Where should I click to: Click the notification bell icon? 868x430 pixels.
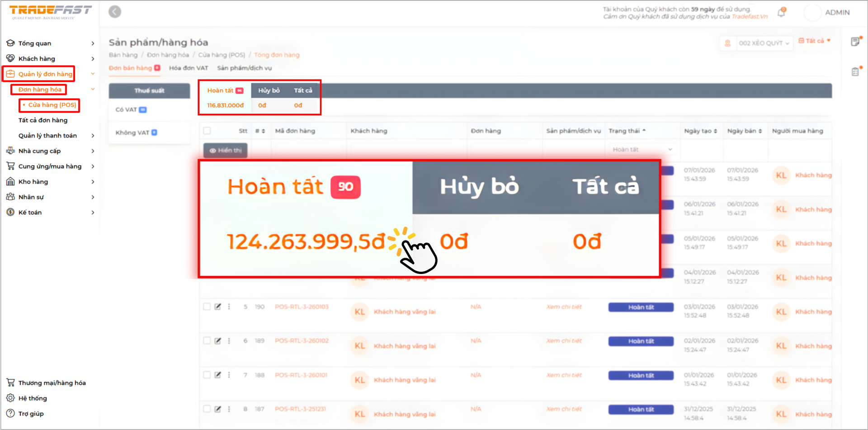click(x=781, y=13)
